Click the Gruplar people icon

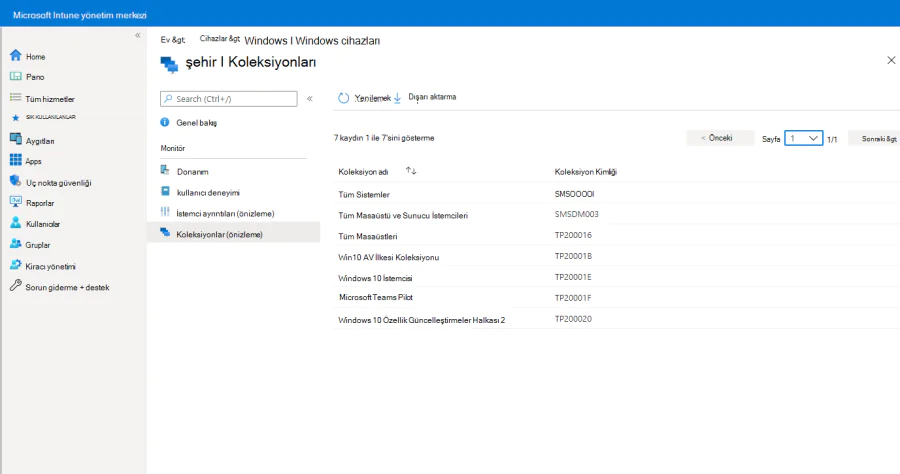[x=15, y=244]
